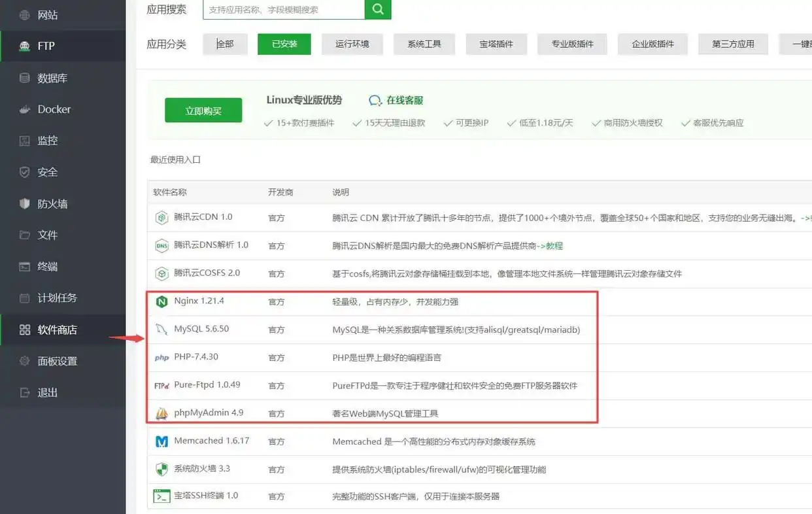Switch to the 已安装 category tab
This screenshot has width=812, height=514.
coord(284,44)
